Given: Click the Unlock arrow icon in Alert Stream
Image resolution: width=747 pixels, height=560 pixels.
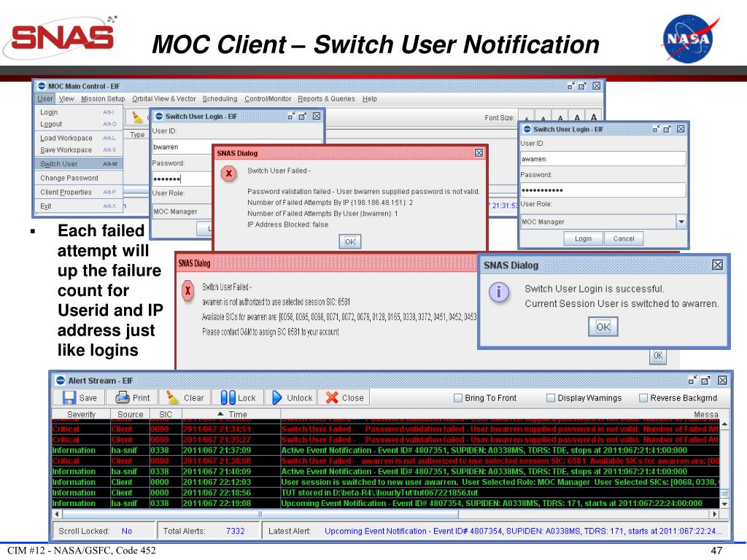Looking at the screenshot, I should [x=276, y=397].
